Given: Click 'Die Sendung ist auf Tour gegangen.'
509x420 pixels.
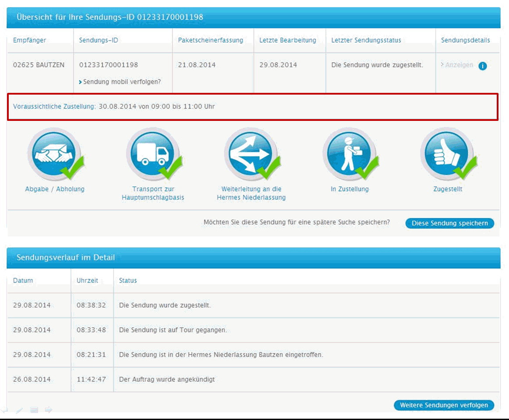Looking at the screenshot, I should coord(173,330).
